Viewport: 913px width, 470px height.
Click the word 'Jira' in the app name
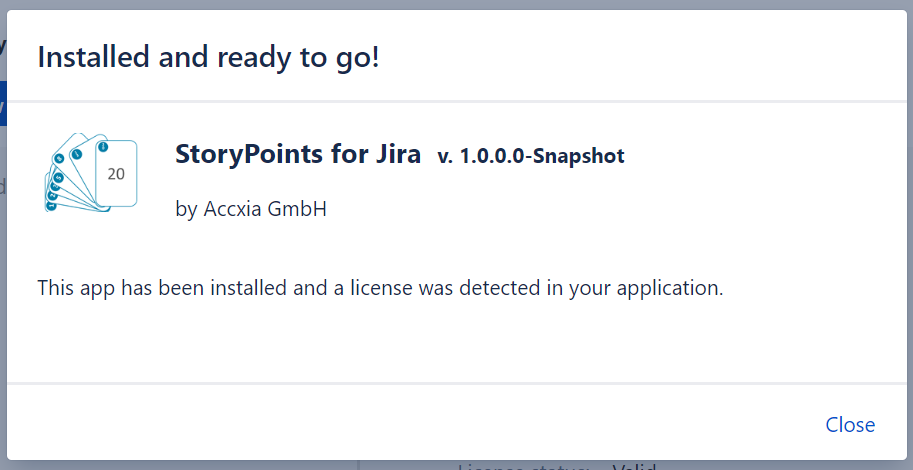(400, 155)
